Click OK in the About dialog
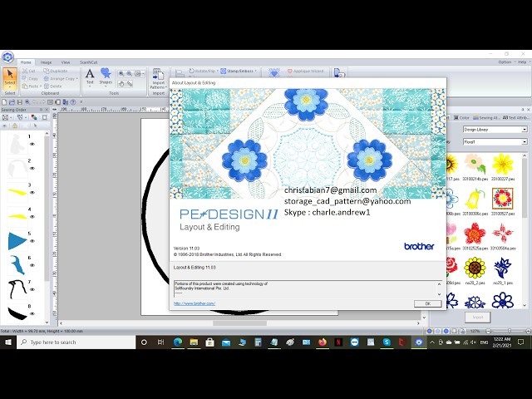 pyautogui.click(x=428, y=303)
